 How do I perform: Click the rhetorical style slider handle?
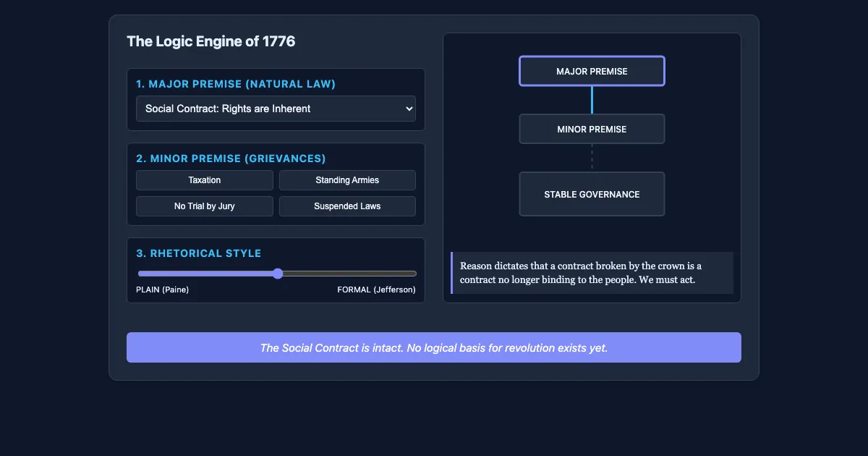pyautogui.click(x=278, y=274)
